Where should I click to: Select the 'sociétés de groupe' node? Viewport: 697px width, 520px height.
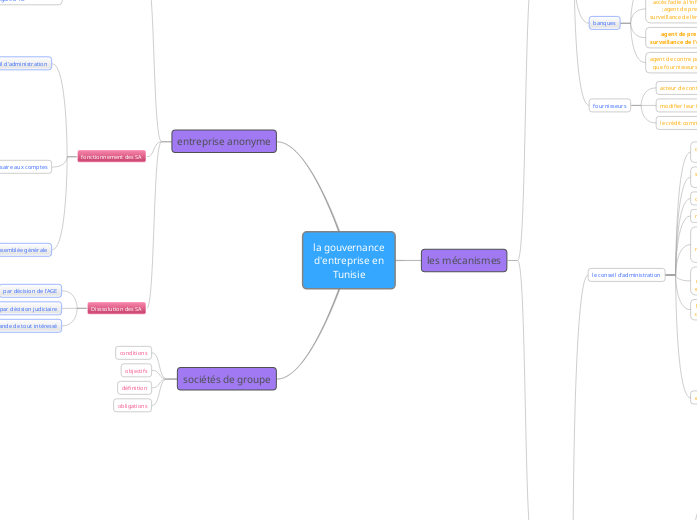[223, 378]
